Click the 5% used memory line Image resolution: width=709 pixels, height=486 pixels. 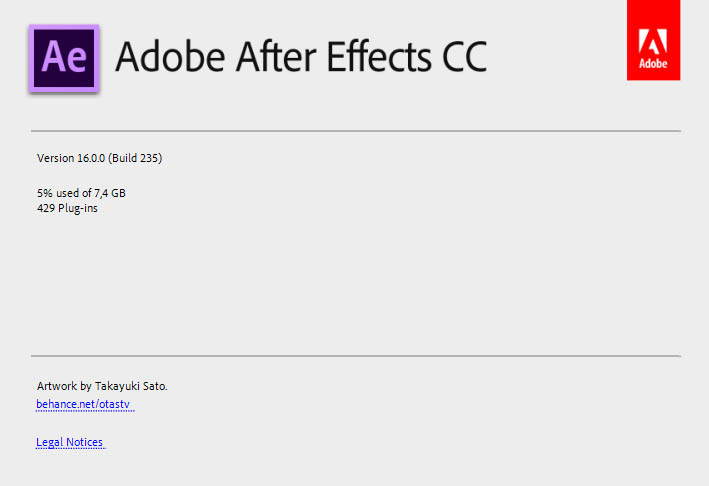tap(81, 192)
